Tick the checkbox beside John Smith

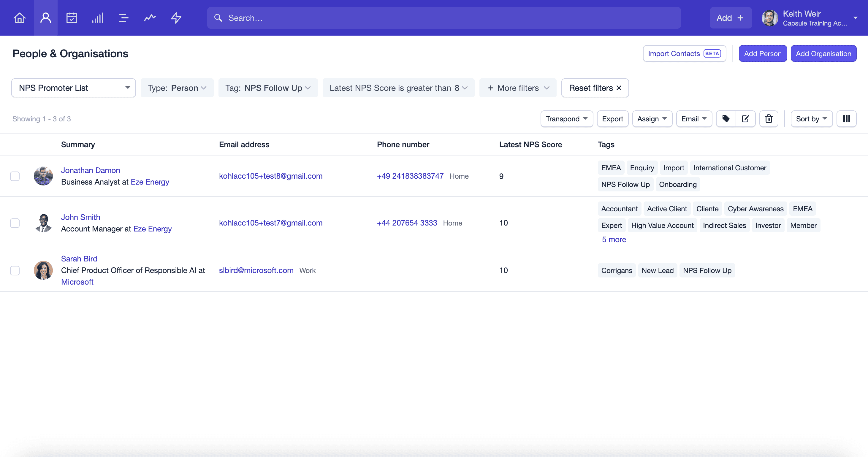(15, 223)
